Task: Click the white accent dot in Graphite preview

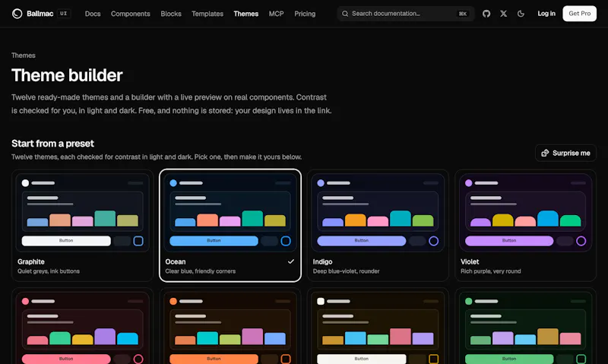Action: pos(25,183)
